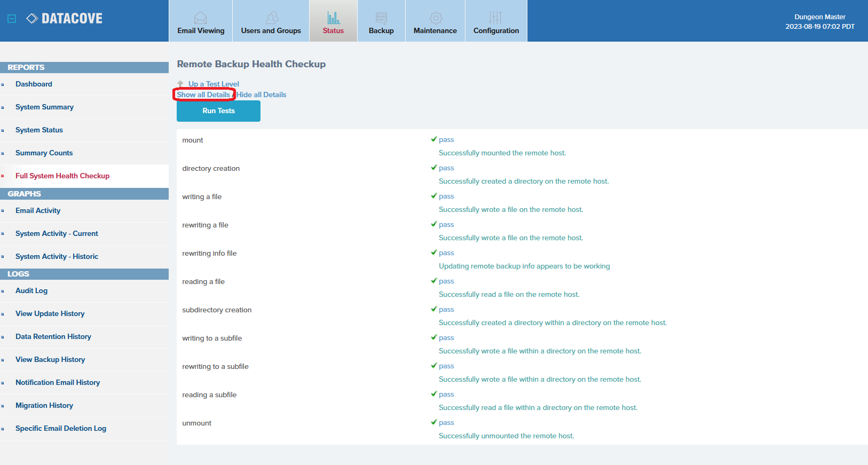Viewport: 868px width, 465px height.
Task: Click the Show all Details link
Action: click(x=203, y=94)
